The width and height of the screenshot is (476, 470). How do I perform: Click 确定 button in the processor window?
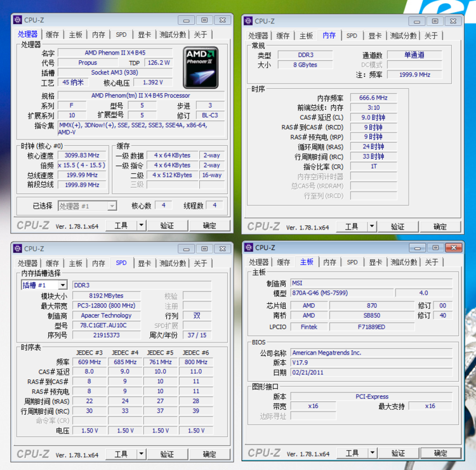click(x=209, y=225)
